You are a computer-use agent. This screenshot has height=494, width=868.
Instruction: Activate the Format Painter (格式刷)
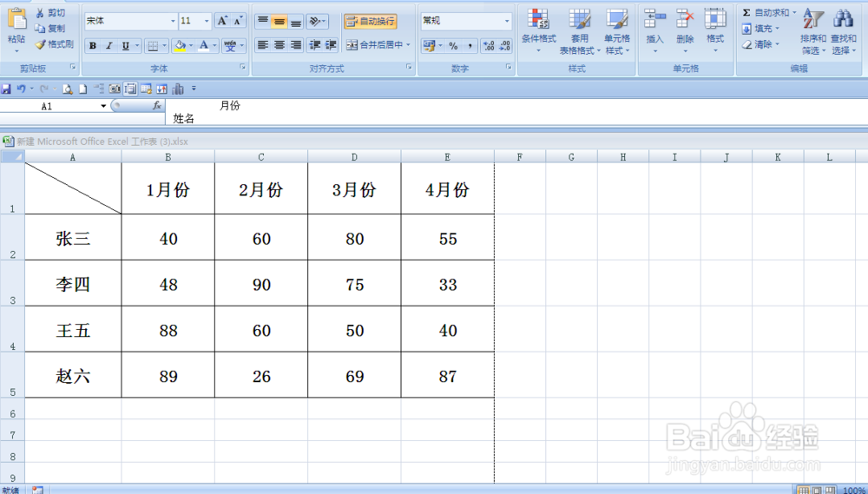coord(54,44)
